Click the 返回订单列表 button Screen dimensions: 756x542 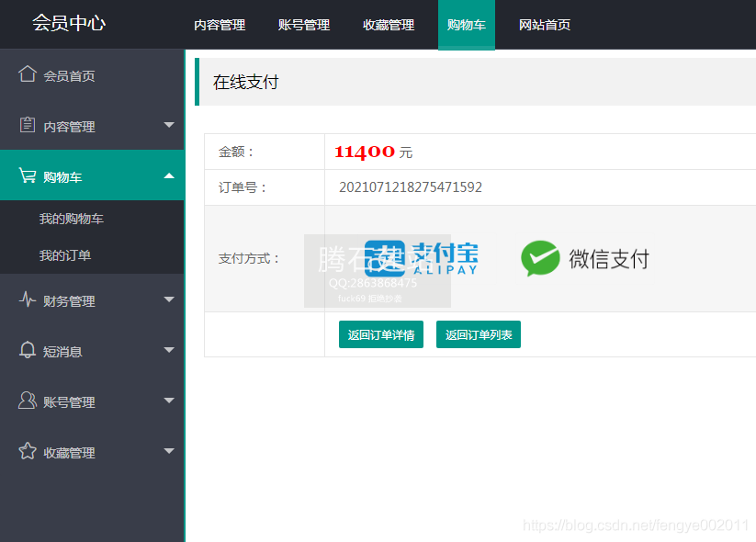479,334
